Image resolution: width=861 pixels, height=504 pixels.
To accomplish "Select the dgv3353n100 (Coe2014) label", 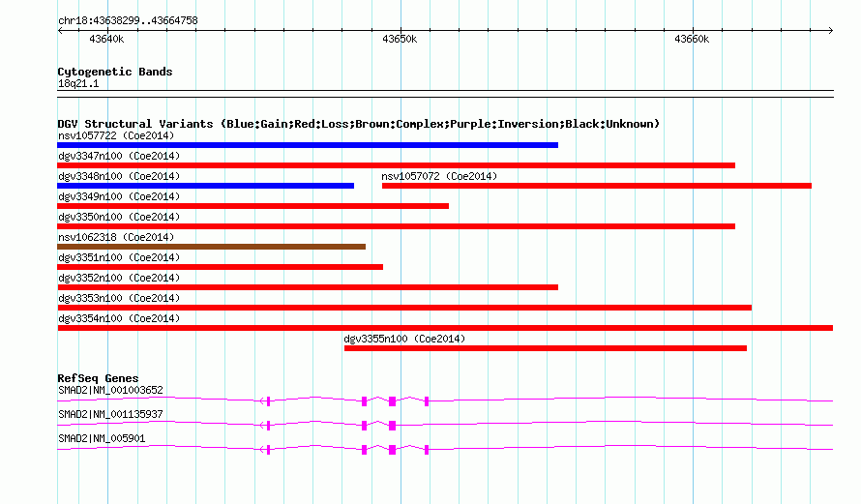I will 119,298.
